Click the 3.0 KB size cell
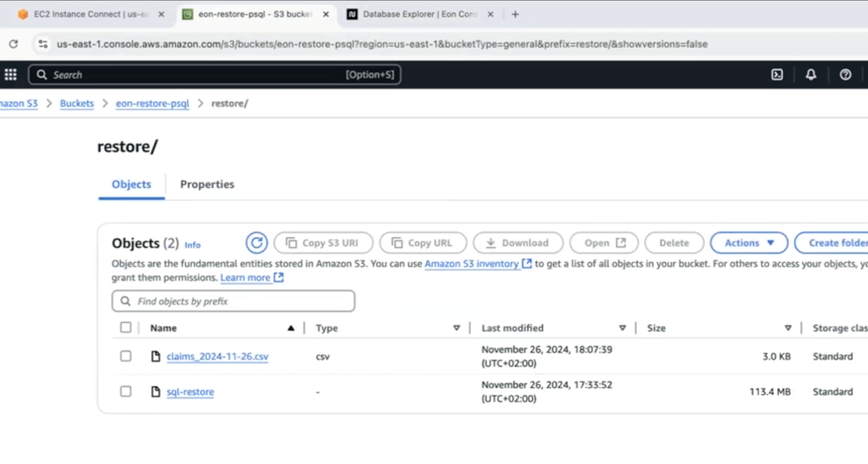 776,356
